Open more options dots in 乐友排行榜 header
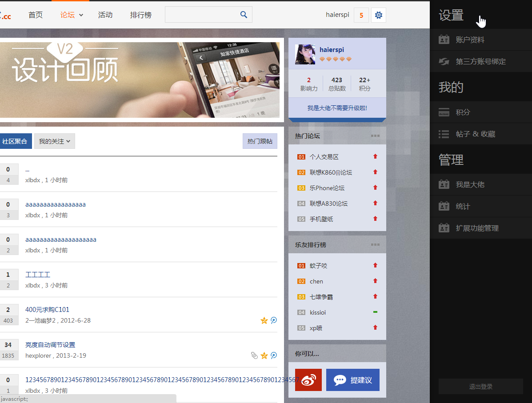 click(375, 244)
